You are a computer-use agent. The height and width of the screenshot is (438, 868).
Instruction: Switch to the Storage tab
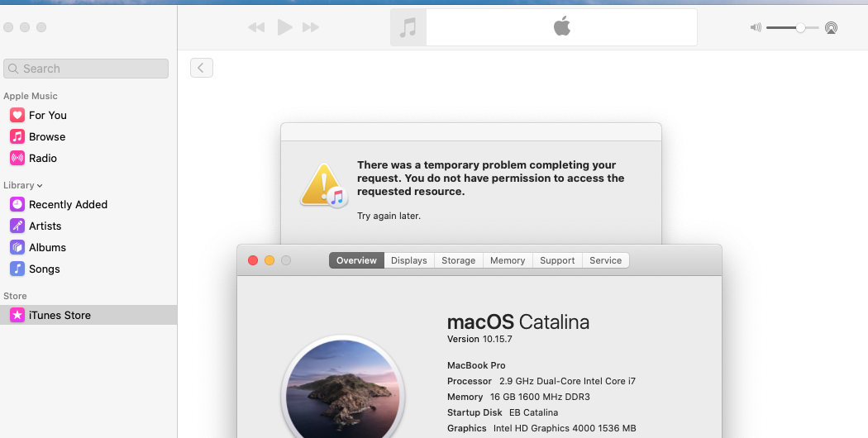click(x=458, y=260)
